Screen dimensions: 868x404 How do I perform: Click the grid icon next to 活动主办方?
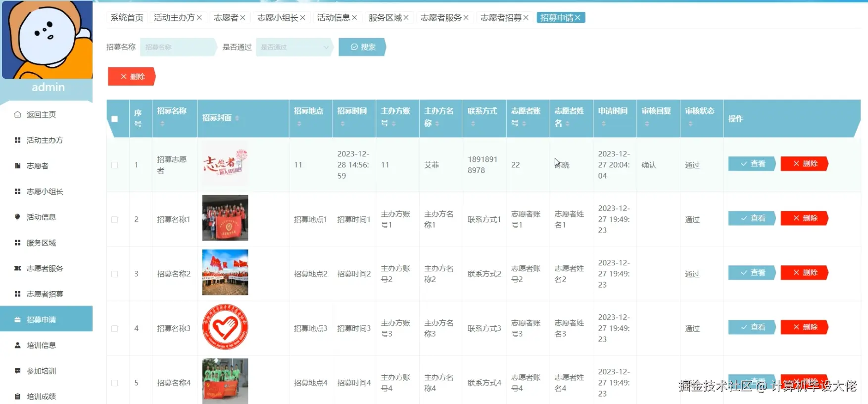pos(18,140)
